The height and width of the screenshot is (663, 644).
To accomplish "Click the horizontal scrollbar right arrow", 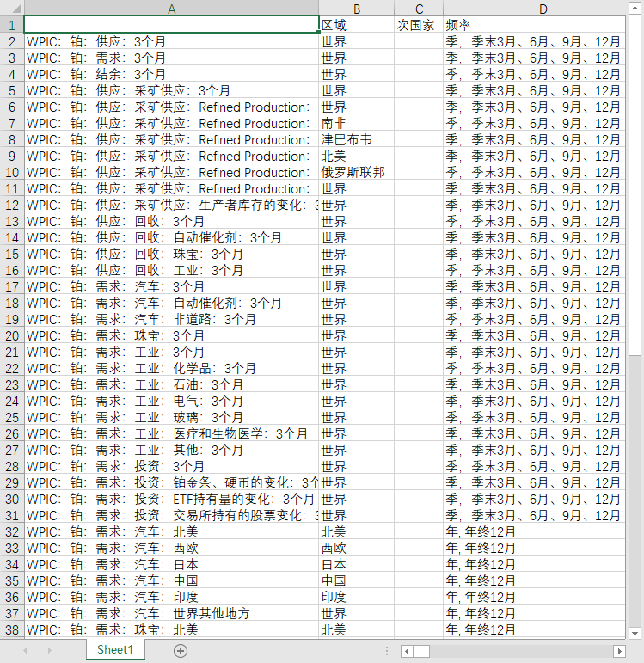I will (619, 651).
